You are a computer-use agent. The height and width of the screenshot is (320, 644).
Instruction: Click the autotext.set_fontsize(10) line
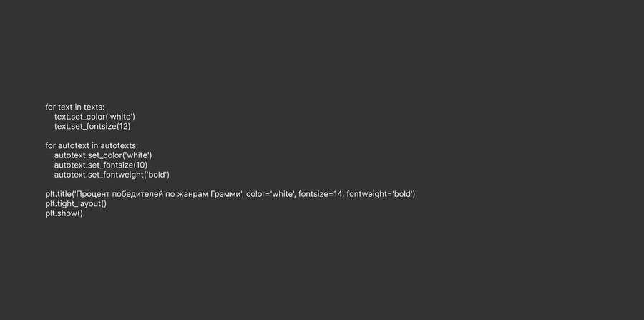coord(100,165)
